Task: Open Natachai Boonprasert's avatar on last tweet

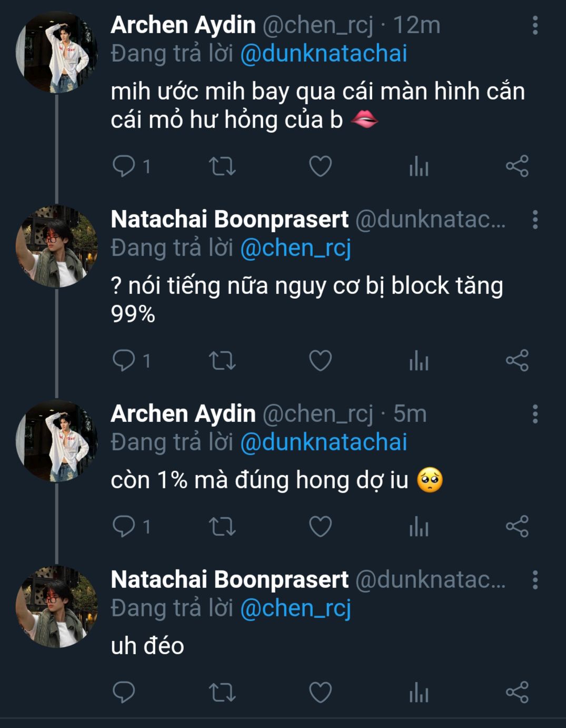Action: pos(56,607)
